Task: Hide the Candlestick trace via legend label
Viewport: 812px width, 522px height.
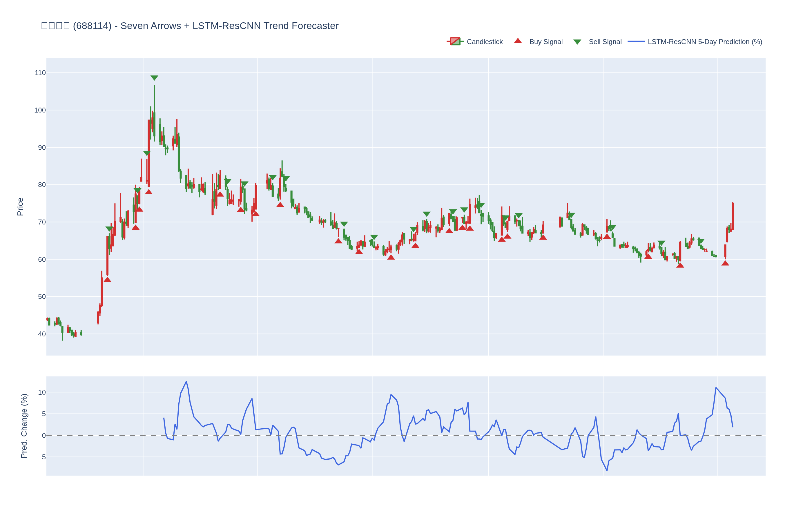Action: pyautogui.click(x=485, y=42)
